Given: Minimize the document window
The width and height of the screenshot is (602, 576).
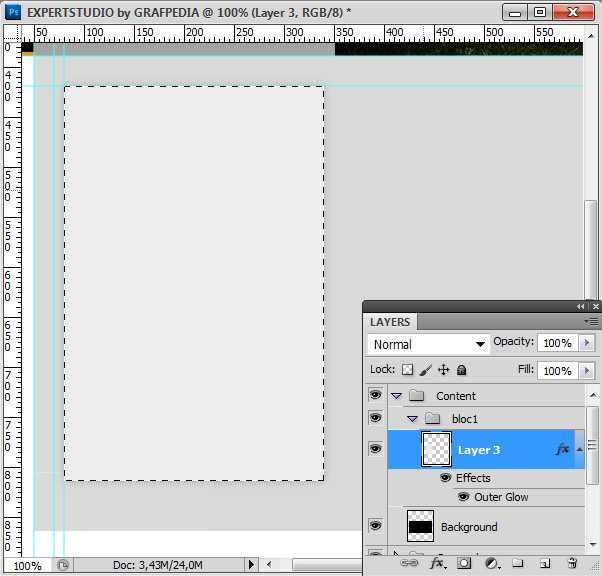Looking at the screenshot, I should point(515,13).
